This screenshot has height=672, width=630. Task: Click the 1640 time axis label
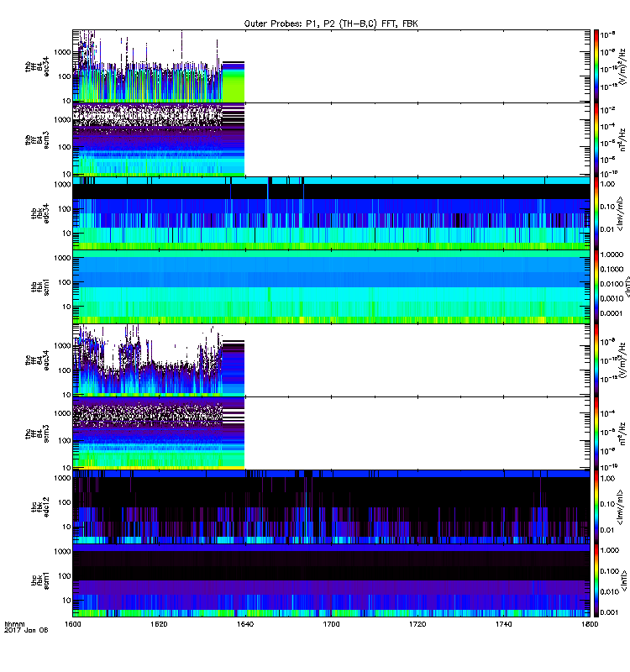click(244, 624)
